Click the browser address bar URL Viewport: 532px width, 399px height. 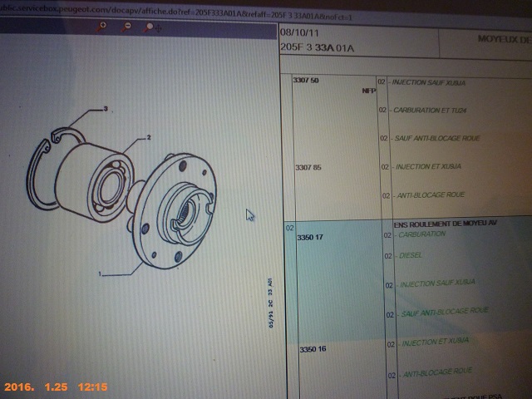[176, 12]
